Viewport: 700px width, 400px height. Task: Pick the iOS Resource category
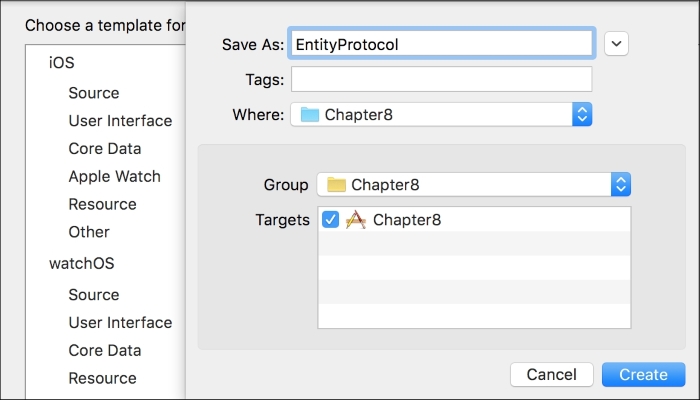click(x=102, y=204)
